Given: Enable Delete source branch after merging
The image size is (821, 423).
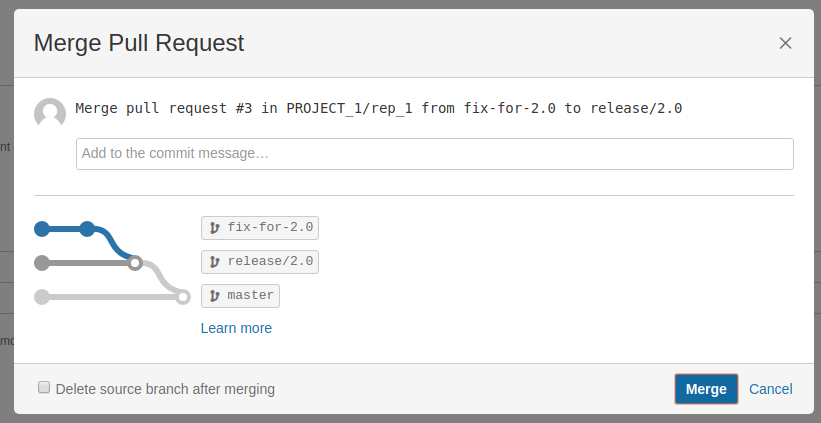Looking at the screenshot, I should [44, 387].
